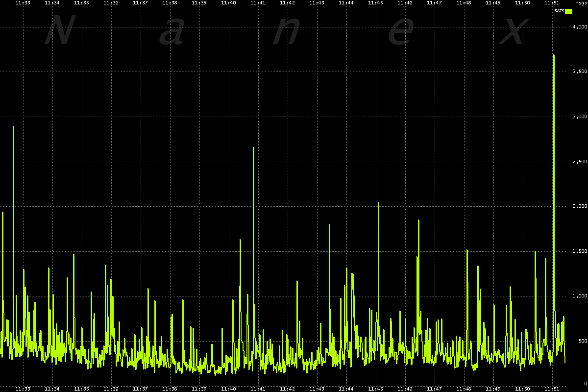Image resolution: width=588 pixels, height=392 pixels.
Task: Click 11:47 on the top time axis
Action: click(434, 3)
